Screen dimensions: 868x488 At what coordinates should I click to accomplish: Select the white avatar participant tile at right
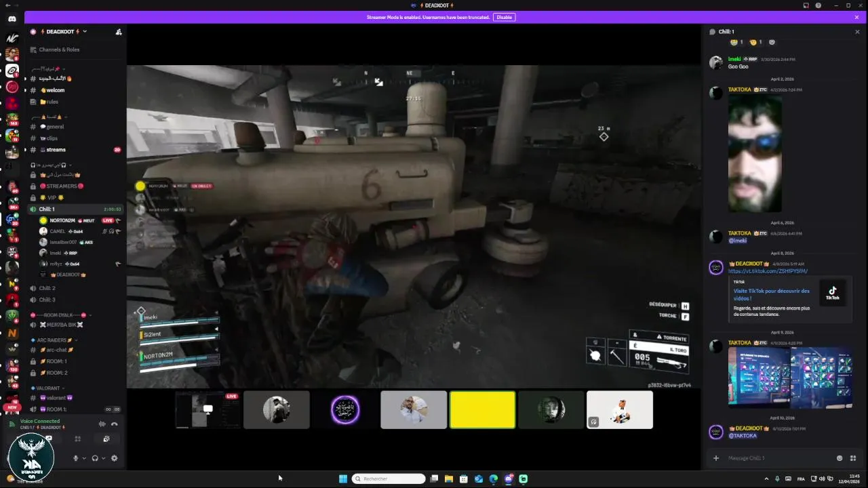pos(619,409)
